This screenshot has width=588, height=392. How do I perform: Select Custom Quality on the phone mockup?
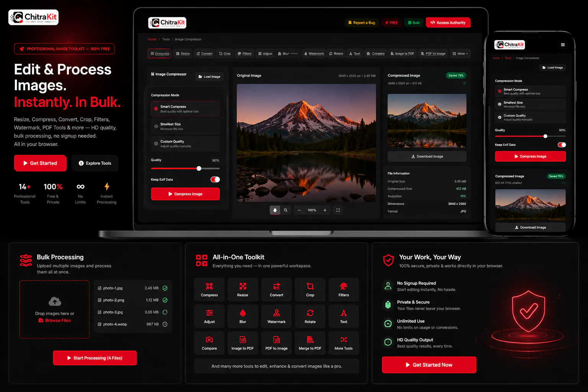tap(530, 117)
